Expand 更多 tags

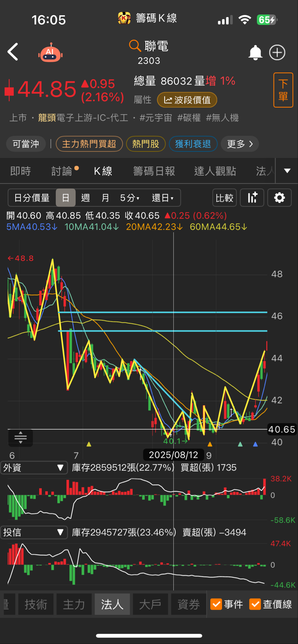[x=240, y=144]
